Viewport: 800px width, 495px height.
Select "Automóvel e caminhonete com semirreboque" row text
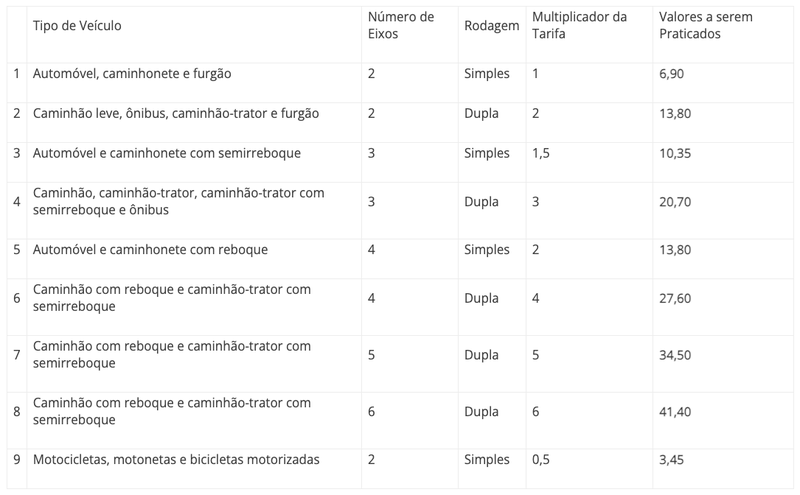(x=167, y=154)
